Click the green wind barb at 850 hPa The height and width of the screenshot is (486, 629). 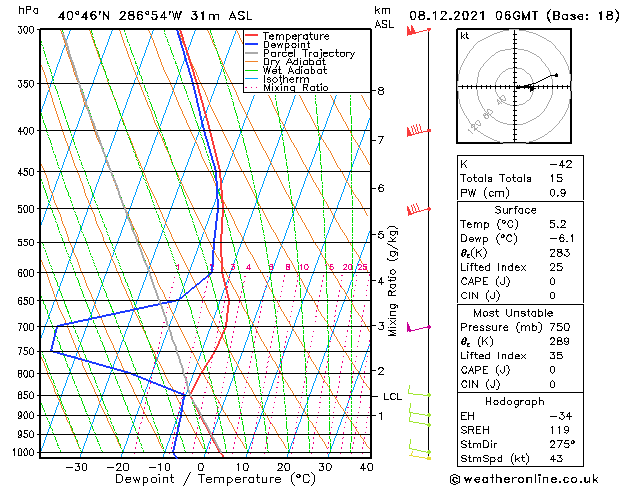pos(419,391)
